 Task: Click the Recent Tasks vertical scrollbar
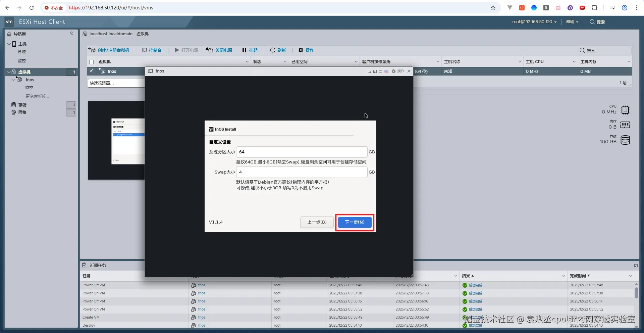[636, 292]
